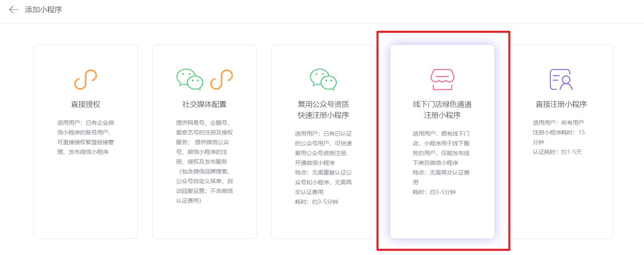Click the 添加小程序 page title
Screen dimensions: 644x255
coord(43,9)
